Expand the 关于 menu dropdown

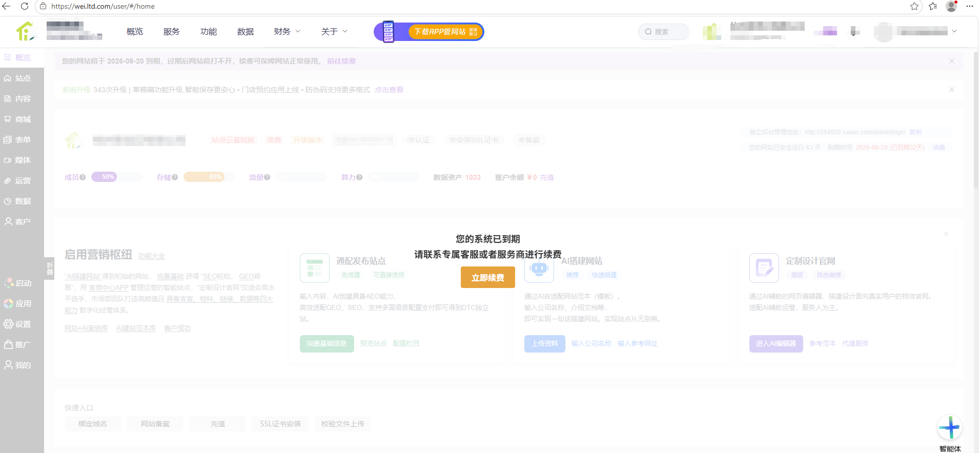(x=334, y=32)
